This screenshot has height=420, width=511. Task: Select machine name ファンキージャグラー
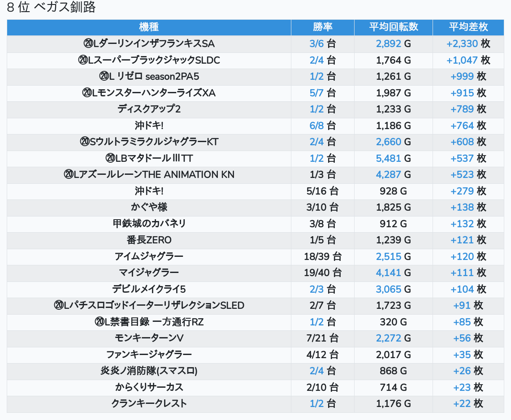coord(149,355)
